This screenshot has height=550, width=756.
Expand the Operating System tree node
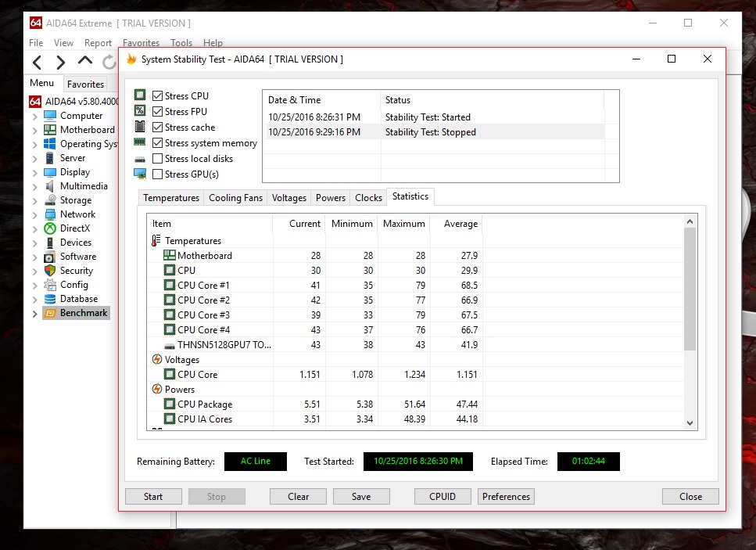pyautogui.click(x=34, y=144)
